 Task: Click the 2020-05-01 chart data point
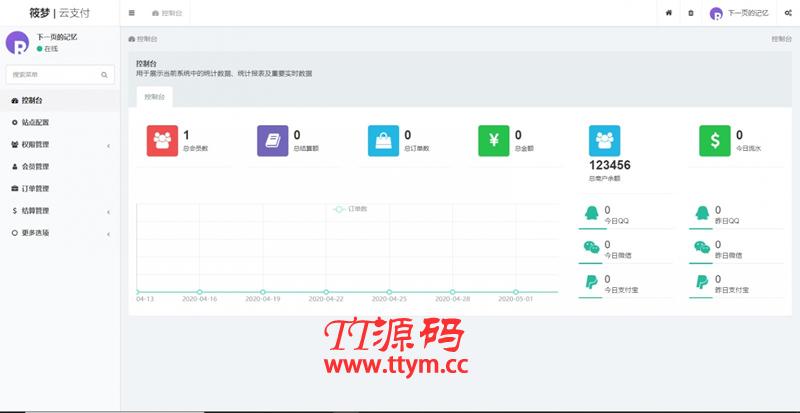click(516, 292)
